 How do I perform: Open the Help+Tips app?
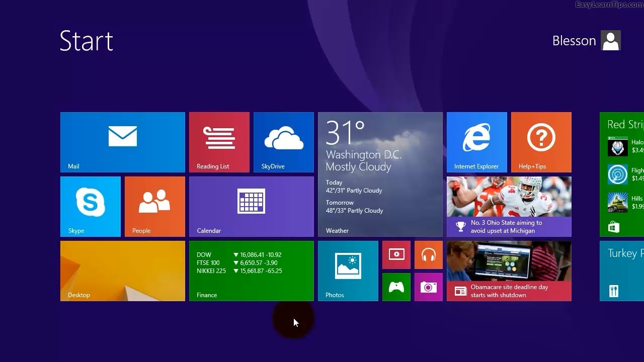tap(541, 142)
